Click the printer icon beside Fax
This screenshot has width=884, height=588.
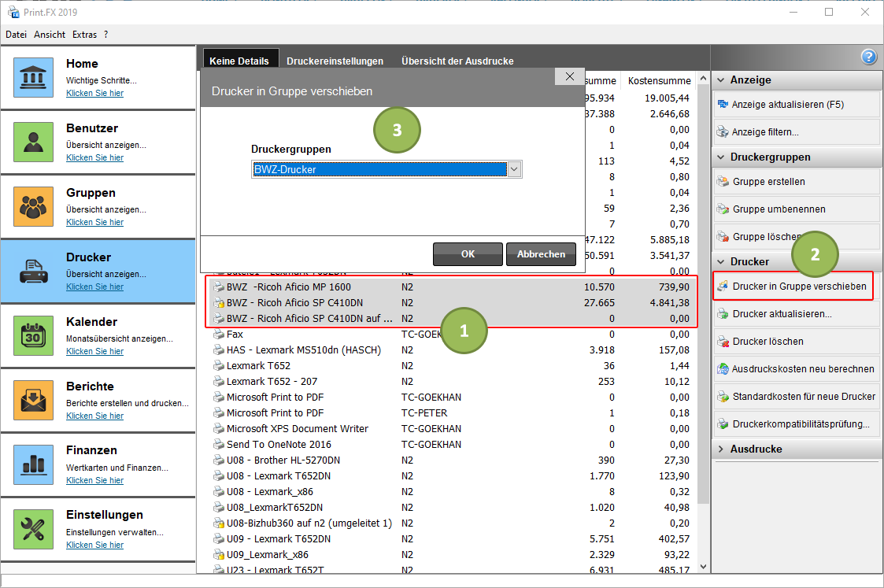click(219, 335)
